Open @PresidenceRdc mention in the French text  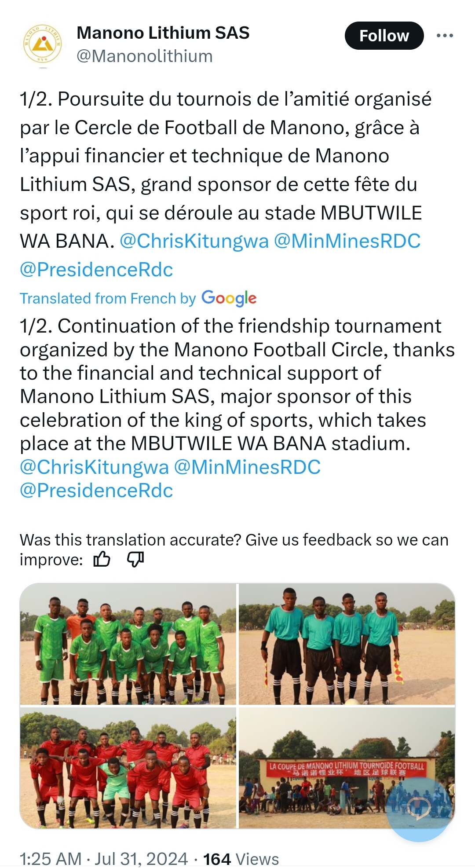[96, 269]
